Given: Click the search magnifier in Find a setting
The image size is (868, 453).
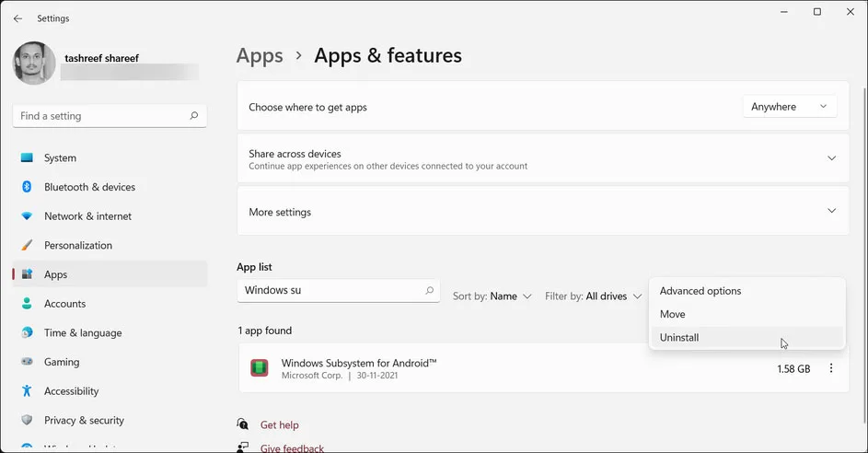Looking at the screenshot, I should click(193, 116).
